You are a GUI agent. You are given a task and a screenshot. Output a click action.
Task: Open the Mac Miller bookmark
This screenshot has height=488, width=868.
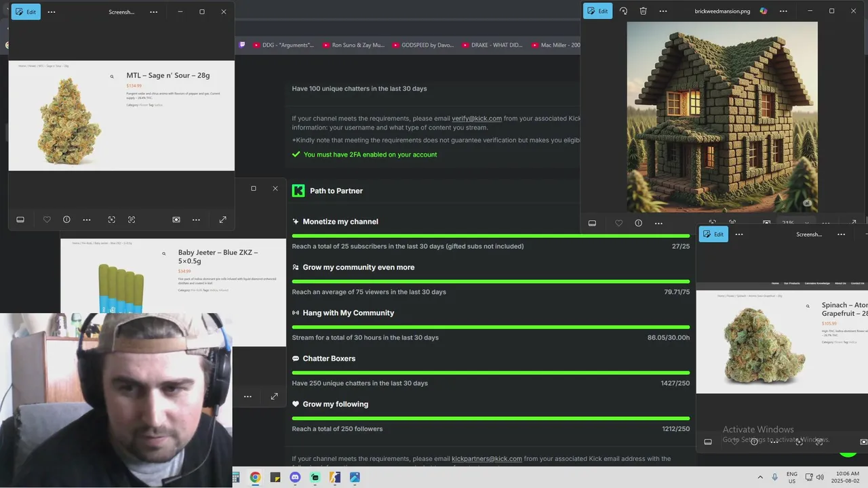(x=555, y=45)
